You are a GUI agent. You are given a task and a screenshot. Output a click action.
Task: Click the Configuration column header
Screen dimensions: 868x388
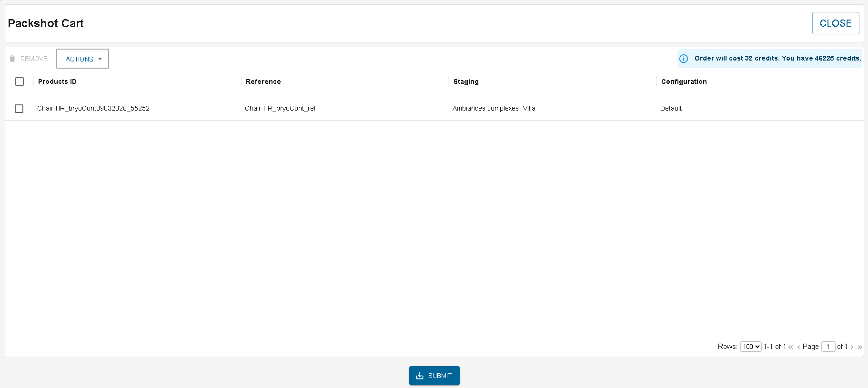684,82
